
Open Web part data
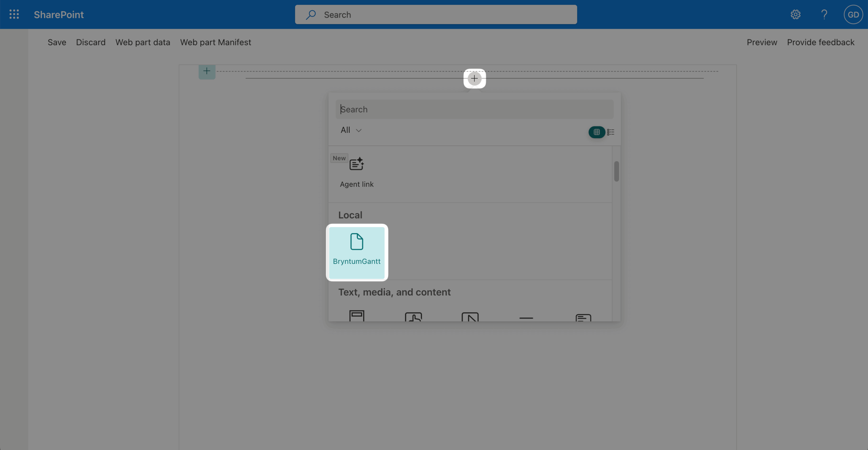143,42
